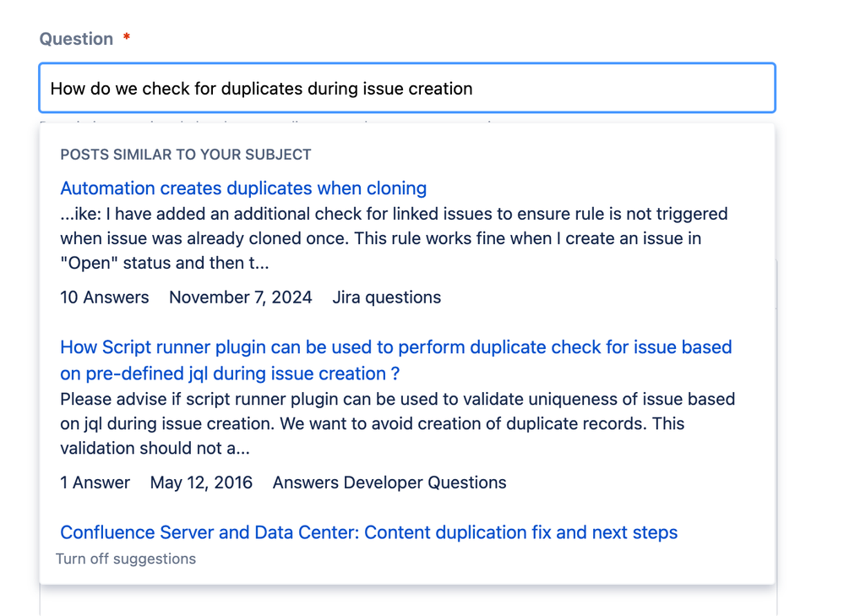Screen dimensions: 844x616
Task: Open Confluence Server content duplication fix post
Action: [368, 532]
